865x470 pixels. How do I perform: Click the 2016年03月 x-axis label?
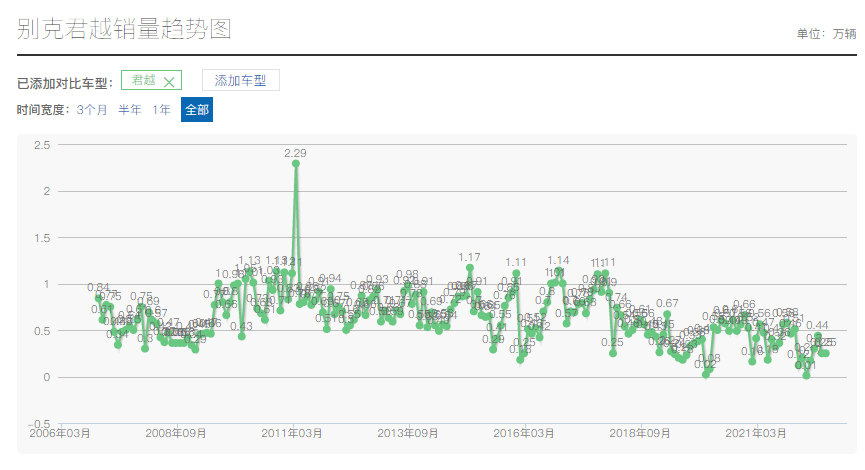[x=524, y=433]
